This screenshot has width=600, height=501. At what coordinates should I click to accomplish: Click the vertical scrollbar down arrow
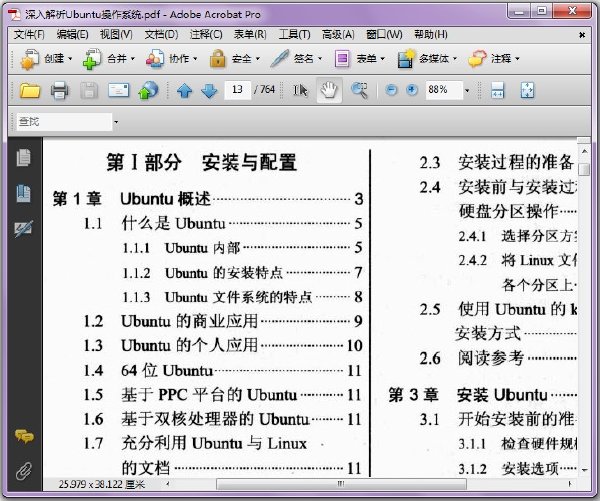coord(584,470)
